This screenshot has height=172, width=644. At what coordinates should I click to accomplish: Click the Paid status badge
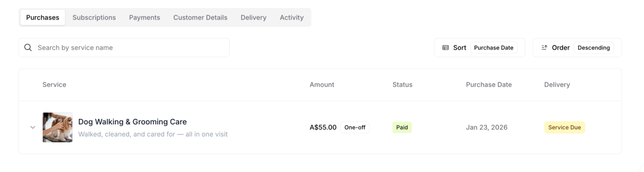pyautogui.click(x=402, y=127)
